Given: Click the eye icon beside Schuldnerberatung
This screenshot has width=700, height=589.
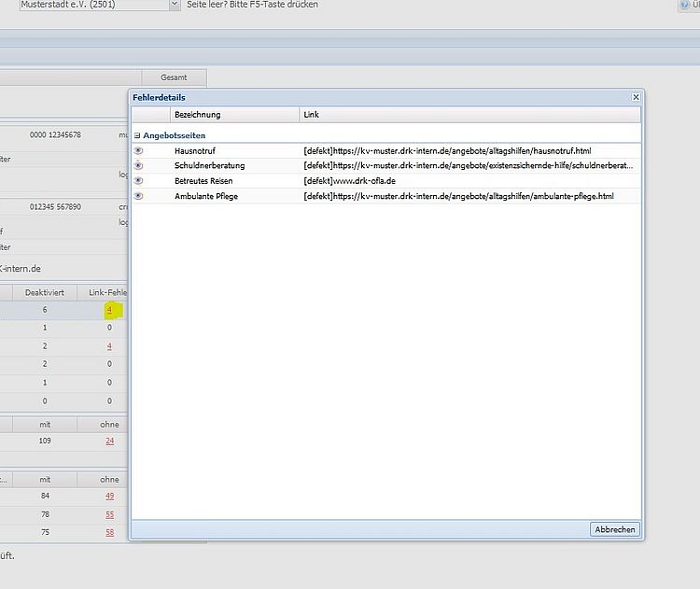Looking at the screenshot, I should pyautogui.click(x=139, y=165).
